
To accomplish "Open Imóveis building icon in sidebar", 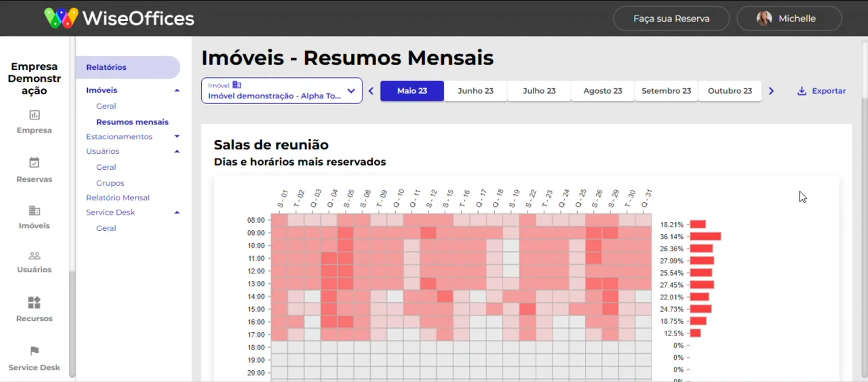I will pos(34,210).
